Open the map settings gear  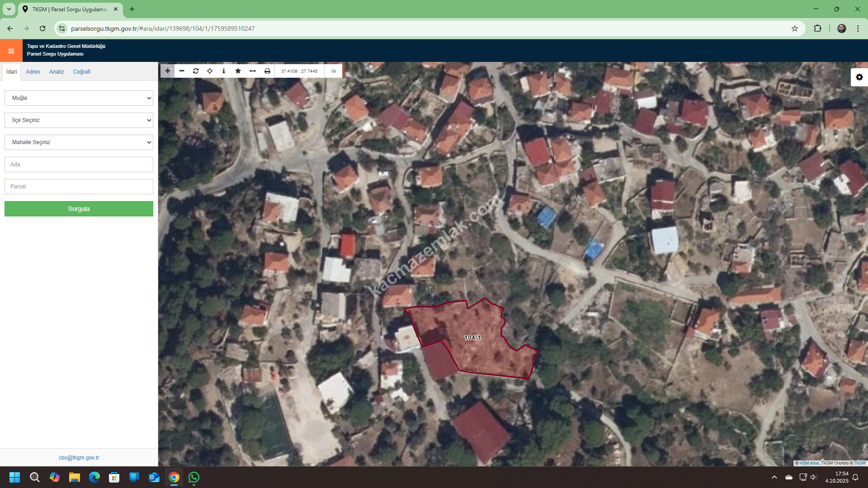[859, 77]
